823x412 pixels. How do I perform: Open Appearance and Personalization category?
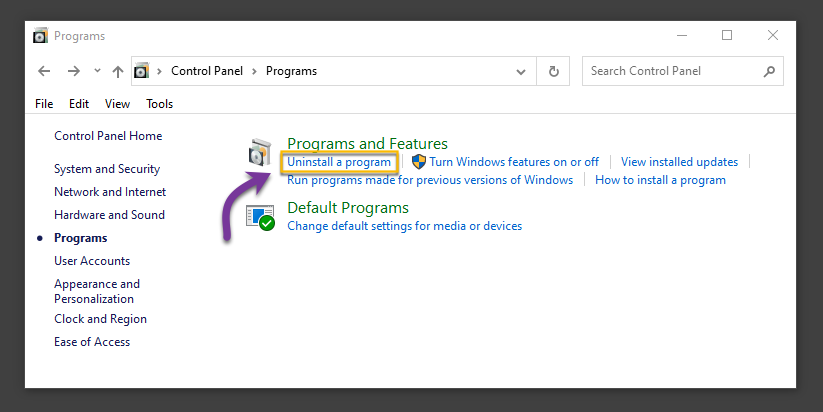click(x=97, y=291)
